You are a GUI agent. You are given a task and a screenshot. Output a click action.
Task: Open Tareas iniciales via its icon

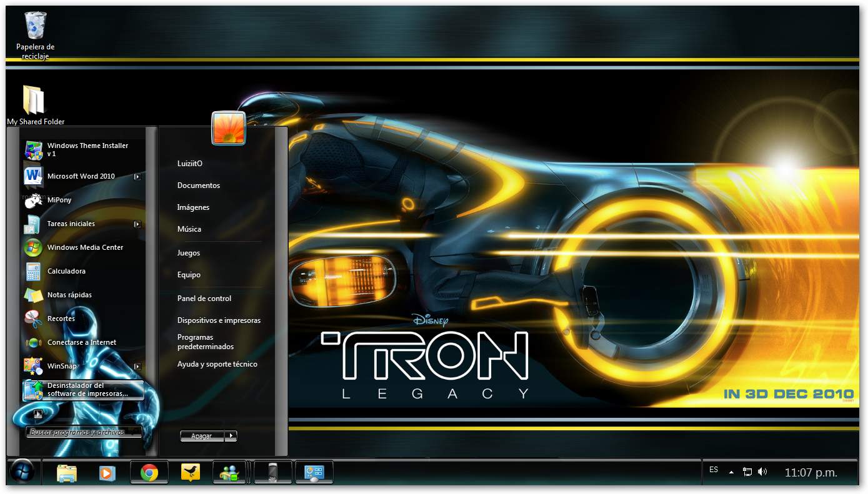(x=33, y=224)
